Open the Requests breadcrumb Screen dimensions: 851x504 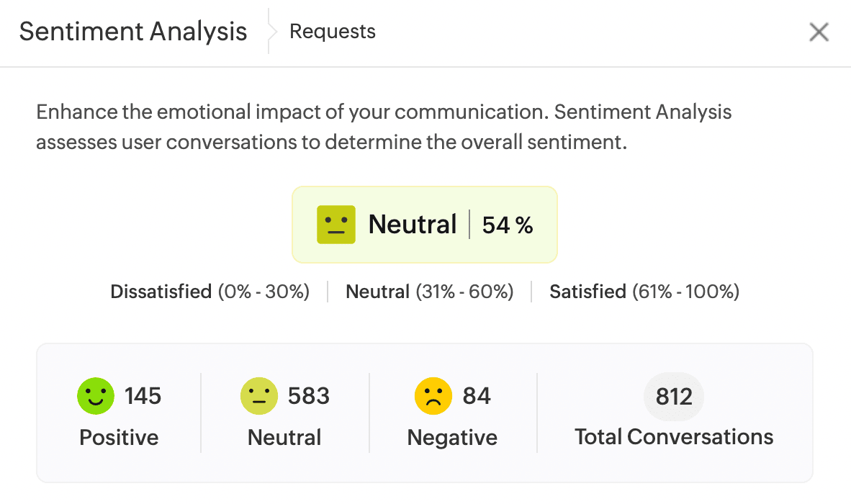pyautogui.click(x=332, y=32)
